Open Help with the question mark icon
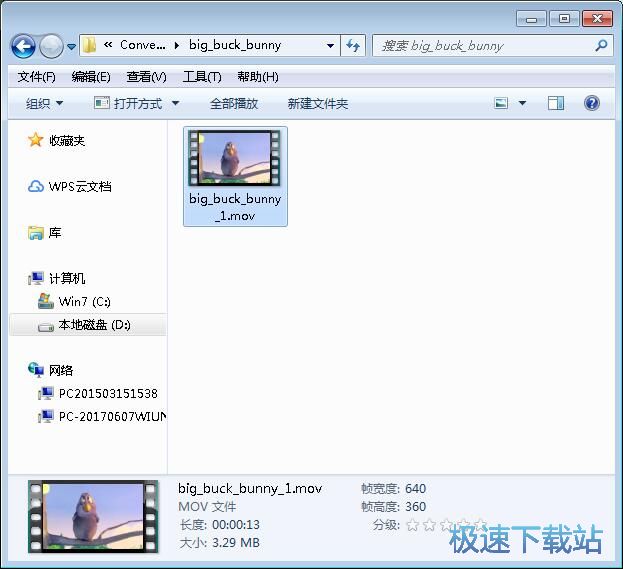The width and height of the screenshot is (623, 569). pos(592,103)
